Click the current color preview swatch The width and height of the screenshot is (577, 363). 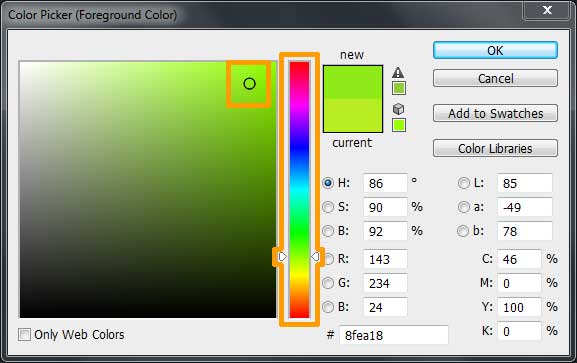(353, 116)
